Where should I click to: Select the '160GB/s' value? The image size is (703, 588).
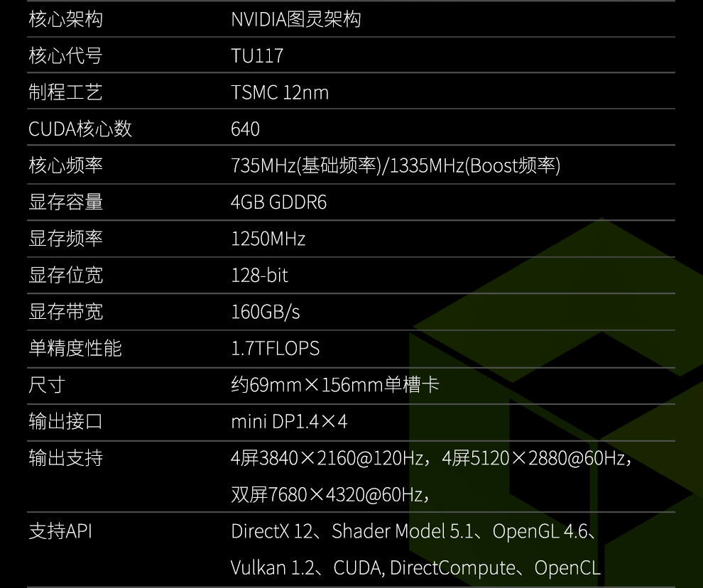click(x=266, y=312)
